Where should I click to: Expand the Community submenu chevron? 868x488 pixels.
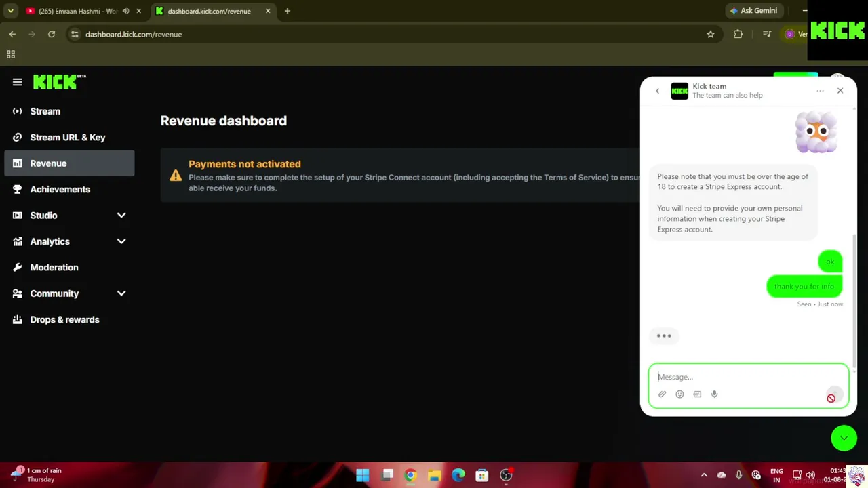click(x=121, y=293)
